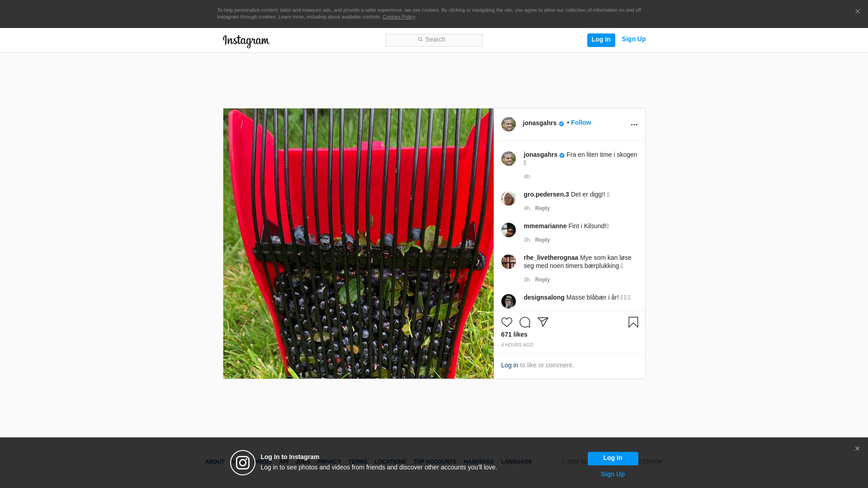The height and width of the screenshot is (488, 868).
Task: View the 671 likes list
Action: (514, 334)
